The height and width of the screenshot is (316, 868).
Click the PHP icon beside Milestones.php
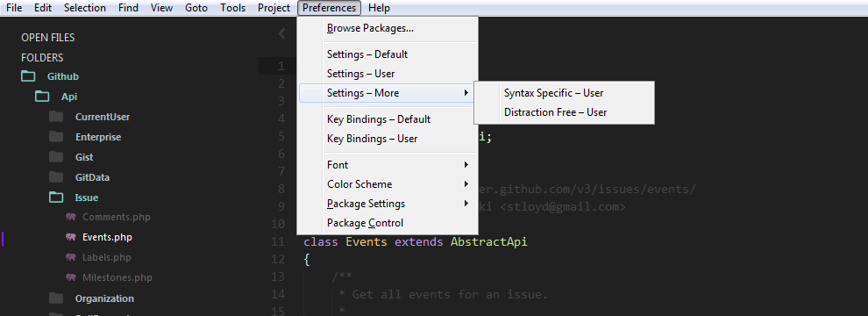pyautogui.click(x=70, y=277)
